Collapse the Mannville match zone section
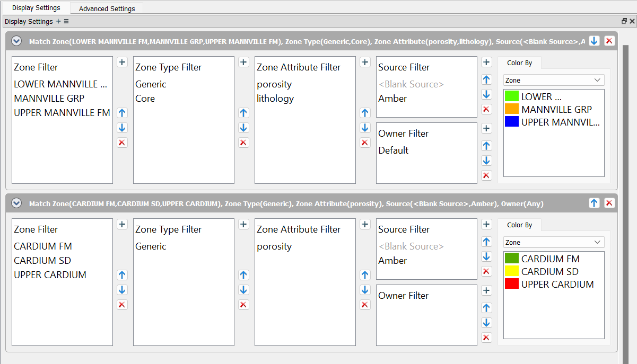The height and width of the screenshot is (364, 637). pyautogui.click(x=16, y=41)
